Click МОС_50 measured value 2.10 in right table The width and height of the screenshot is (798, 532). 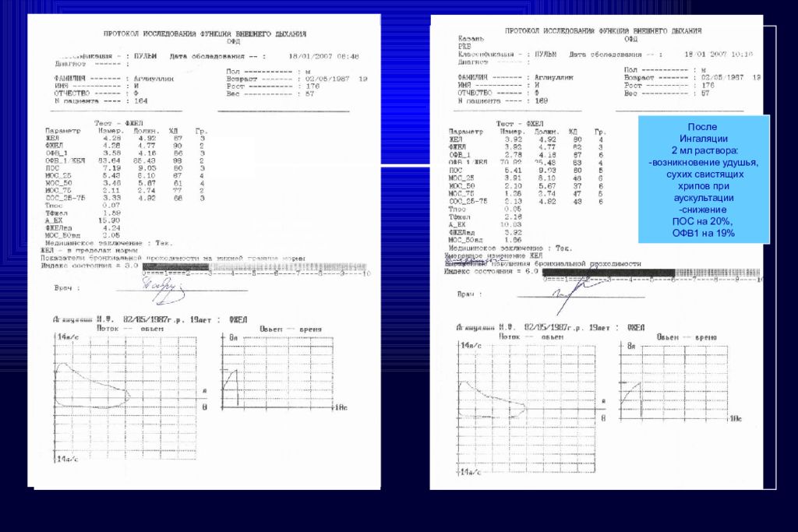click(513, 186)
